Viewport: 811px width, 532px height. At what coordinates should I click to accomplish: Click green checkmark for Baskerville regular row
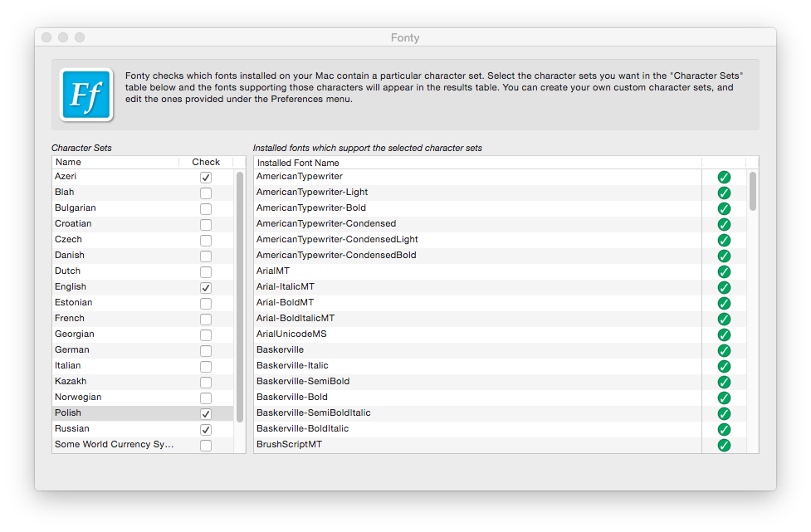tap(724, 350)
